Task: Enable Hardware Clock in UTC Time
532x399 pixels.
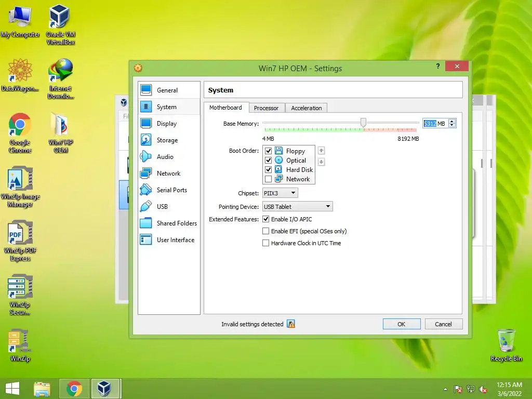Action: click(265, 243)
